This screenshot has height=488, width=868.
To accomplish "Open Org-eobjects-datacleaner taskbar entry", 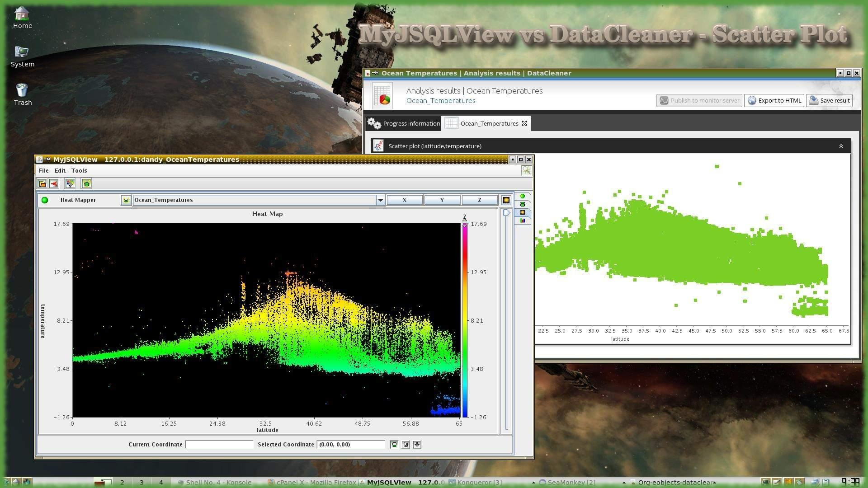I will tap(672, 483).
